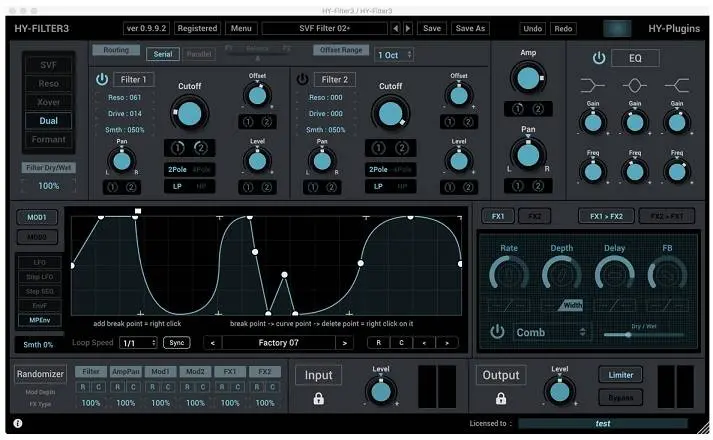
Task: Click the Drive : 014 value of Filter 1
Action: 124,114
